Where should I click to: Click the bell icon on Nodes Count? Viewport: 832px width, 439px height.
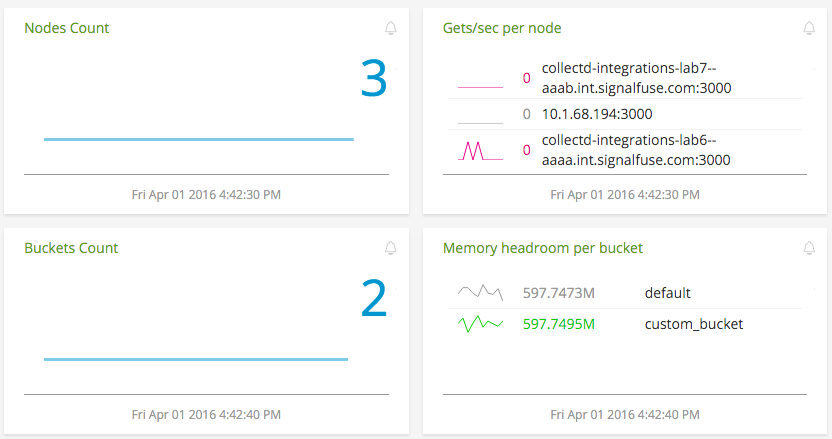(390, 28)
